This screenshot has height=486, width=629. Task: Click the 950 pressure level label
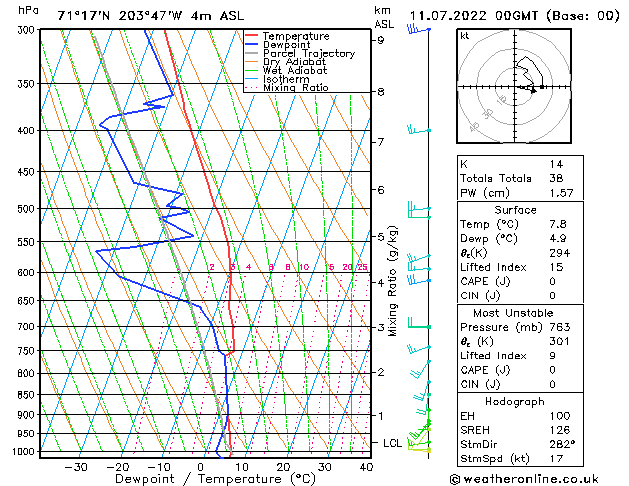(27, 434)
